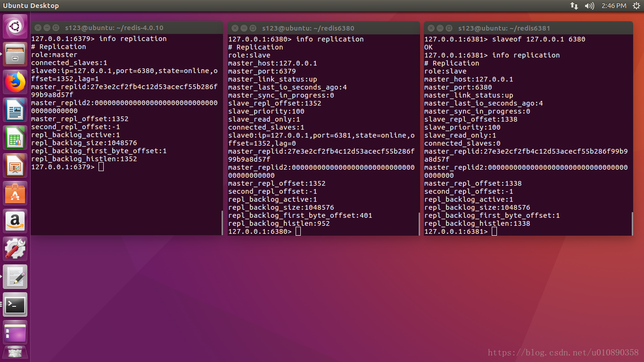
Task: Focus title bar s123@ubuntu: ~/redis6381
Action: click(504, 28)
